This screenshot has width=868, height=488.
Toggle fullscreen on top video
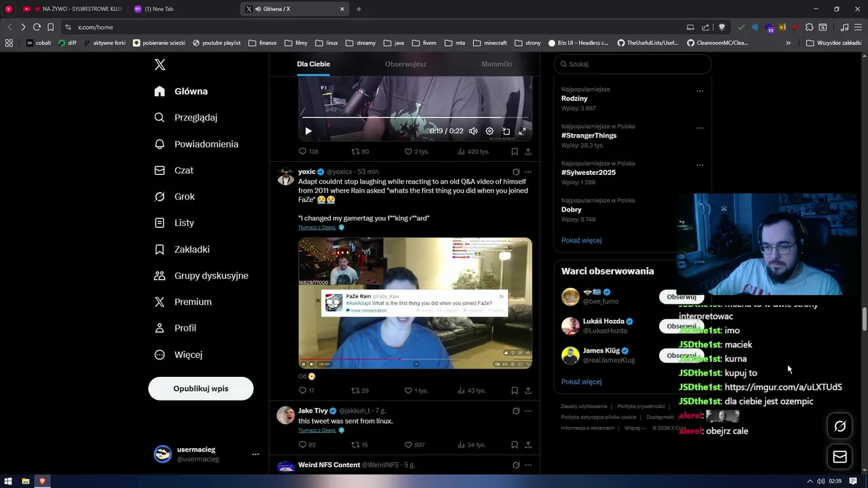[522, 131]
